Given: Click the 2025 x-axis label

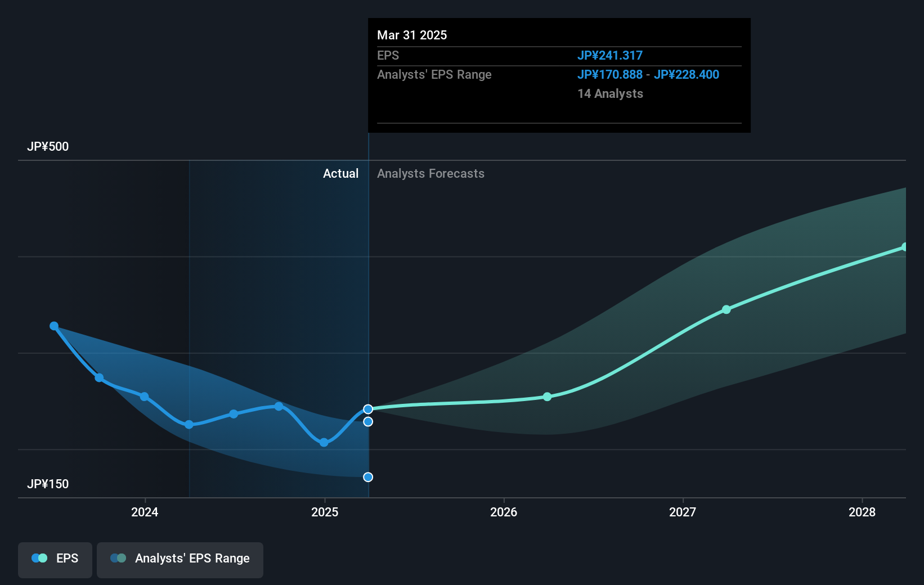Looking at the screenshot, I should coord(325,512).
